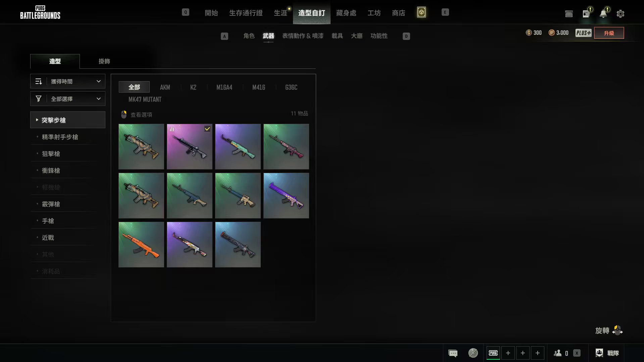Screen dimensions: 644x362
Task: Open the friends list icon
Action: pyautogui.click(x=558, y=353)
